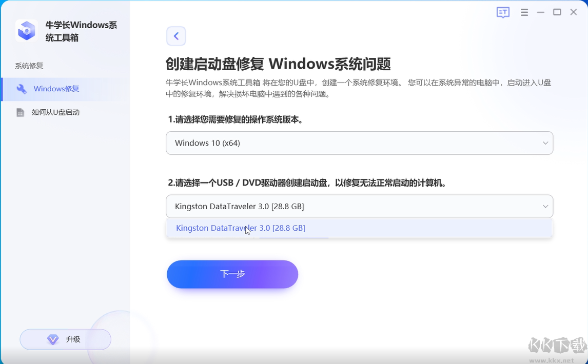Click the highlighted Kingston item in the list

click(x=241, y=228)
